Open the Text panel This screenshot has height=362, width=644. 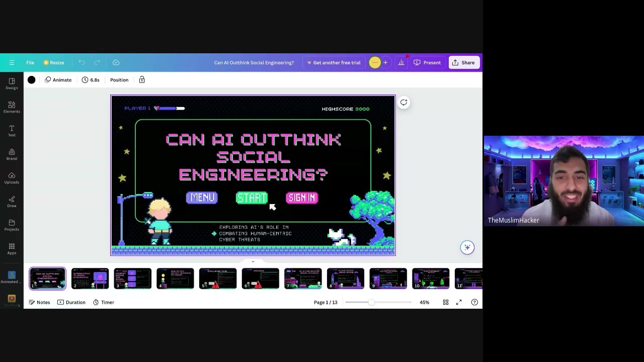coord(12,131)
